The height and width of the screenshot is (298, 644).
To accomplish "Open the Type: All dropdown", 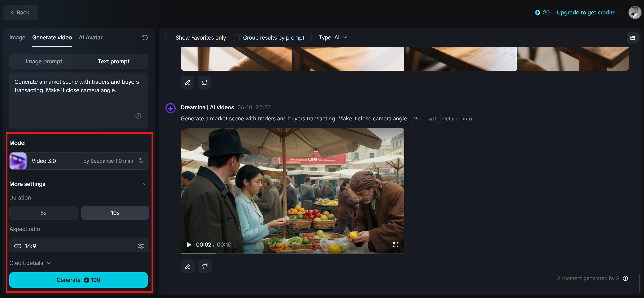I will 332,38.
